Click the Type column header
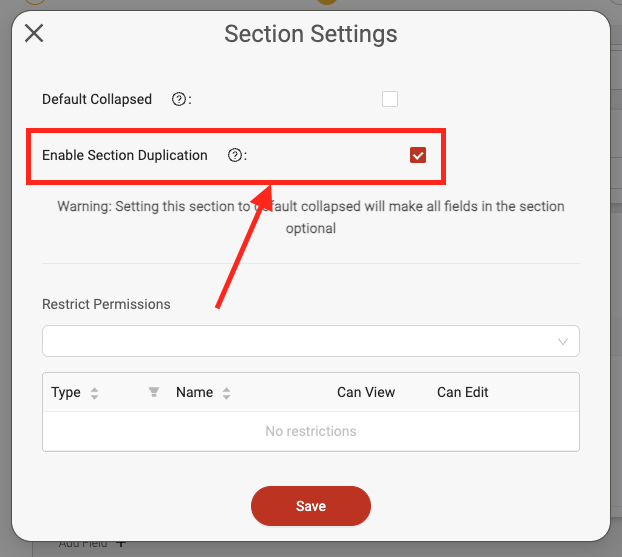 66,392
